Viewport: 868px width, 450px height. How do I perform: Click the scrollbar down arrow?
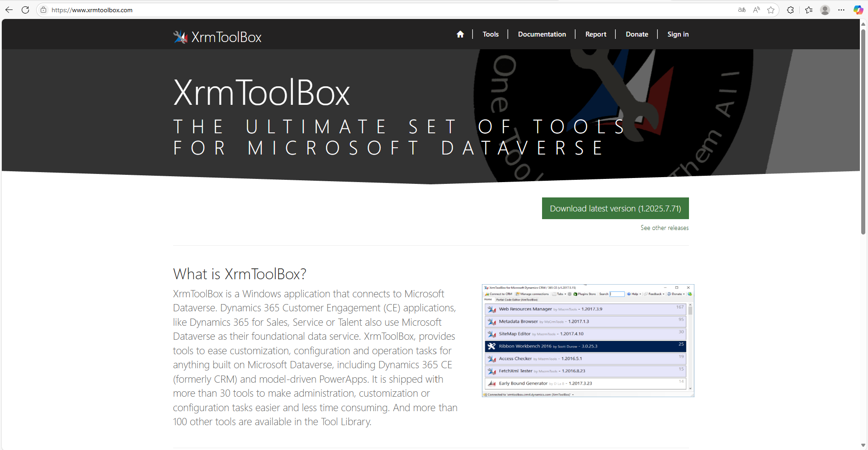[863, 445]
